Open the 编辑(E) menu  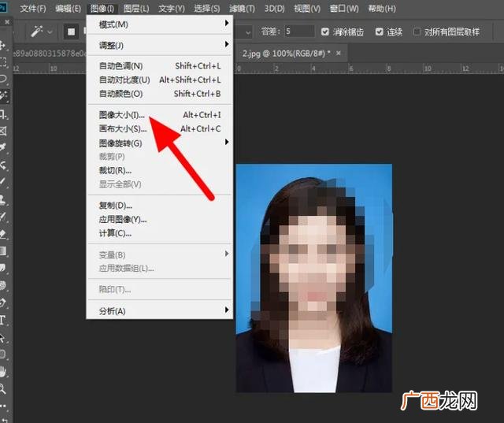click(x=68, y=9)
